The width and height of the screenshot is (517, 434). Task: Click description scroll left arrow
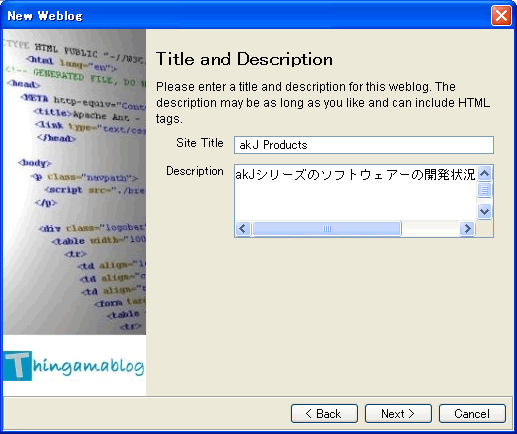[243, 229]
